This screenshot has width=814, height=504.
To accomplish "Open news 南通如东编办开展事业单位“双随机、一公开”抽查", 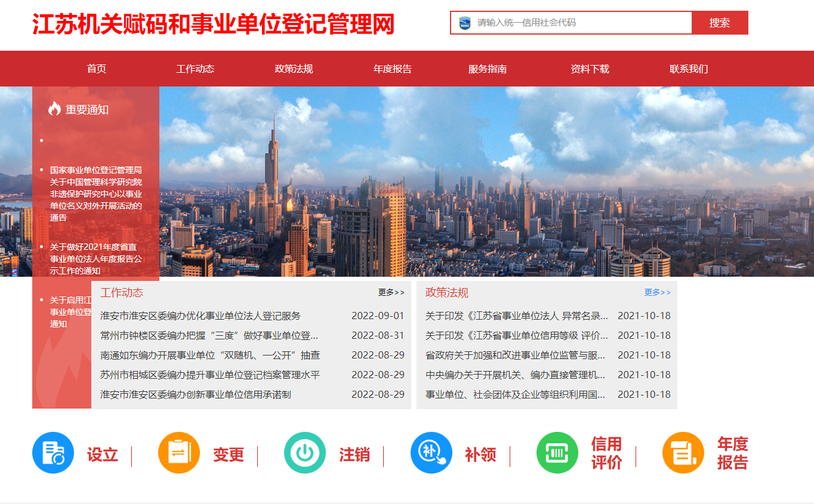I will (210, 355).
